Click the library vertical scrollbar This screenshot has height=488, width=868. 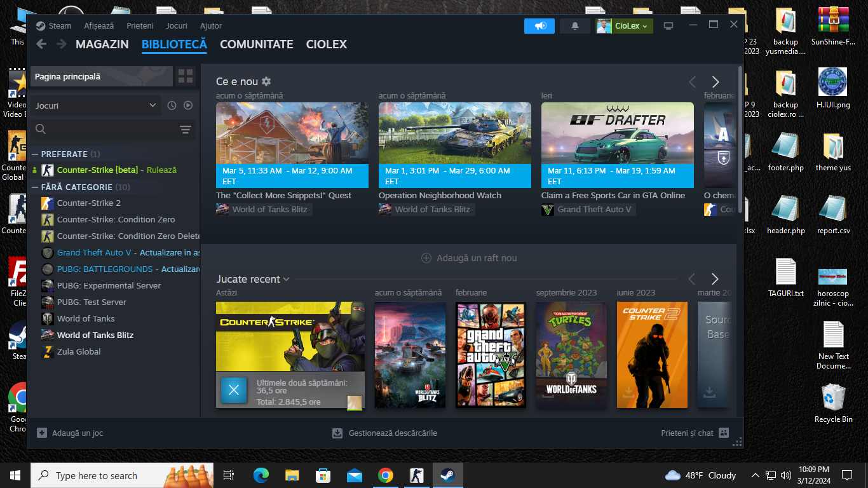[x=740, y=159]
